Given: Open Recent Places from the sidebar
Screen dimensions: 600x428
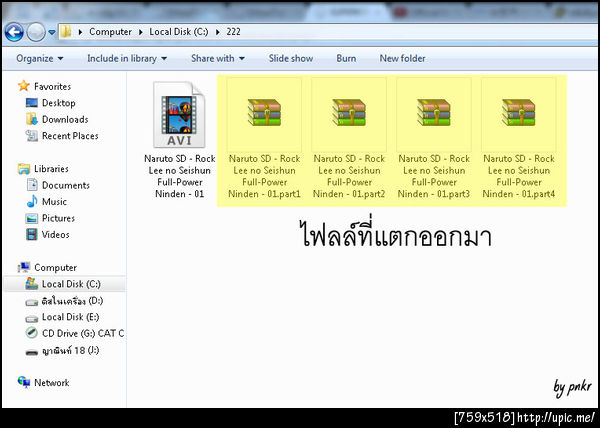Looking at the screenshot, I should pyautogui.click(x=70, y=136).
